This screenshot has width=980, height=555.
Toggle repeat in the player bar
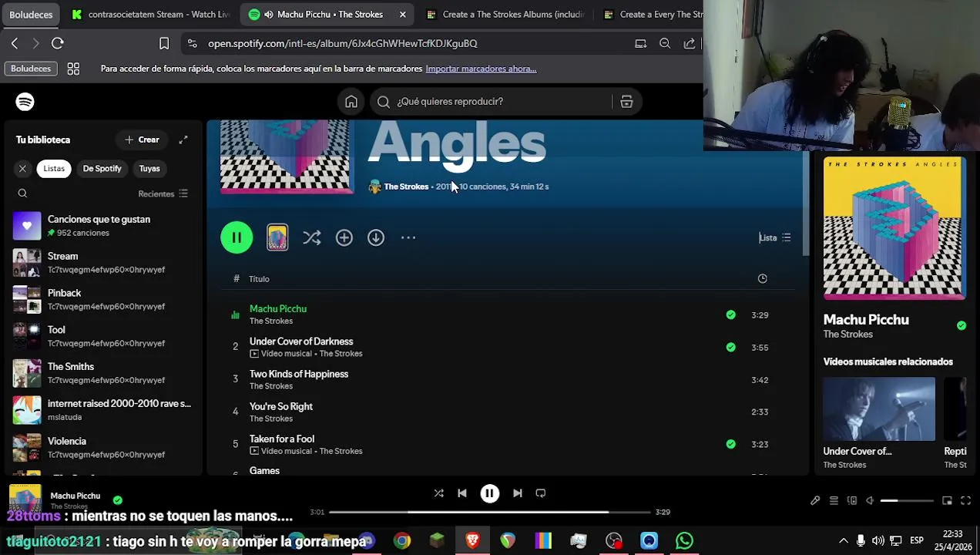coord(541,493)
